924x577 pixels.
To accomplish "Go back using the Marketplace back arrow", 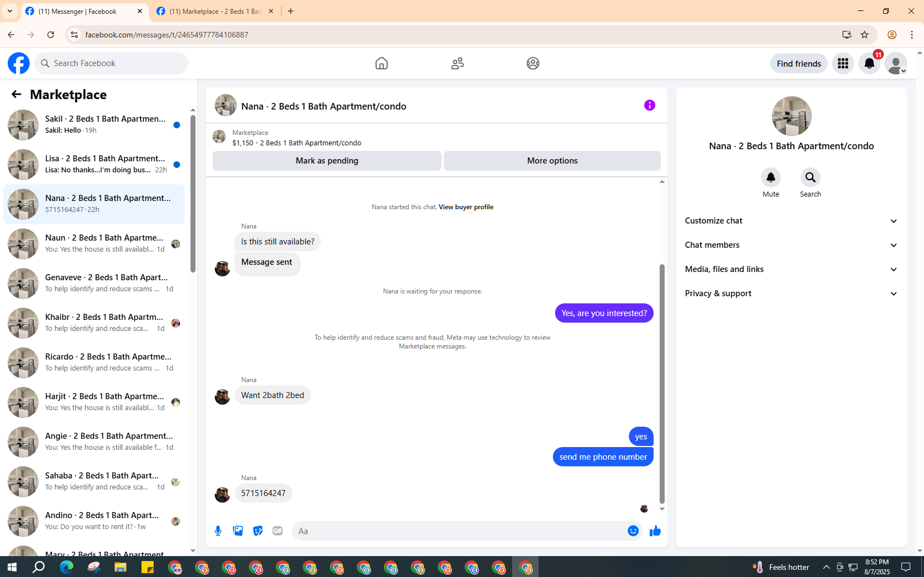I will pyautogui.click(x=17, y=94).
